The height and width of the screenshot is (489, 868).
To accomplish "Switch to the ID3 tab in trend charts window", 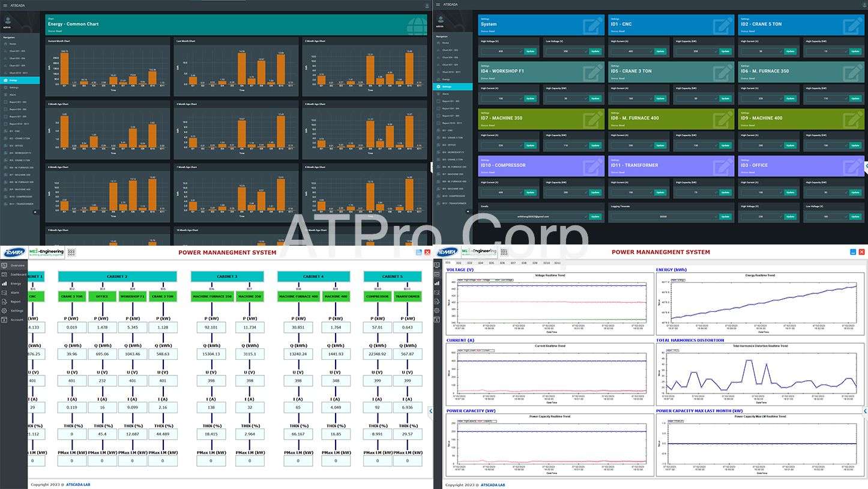I will (x=469, y=263).
